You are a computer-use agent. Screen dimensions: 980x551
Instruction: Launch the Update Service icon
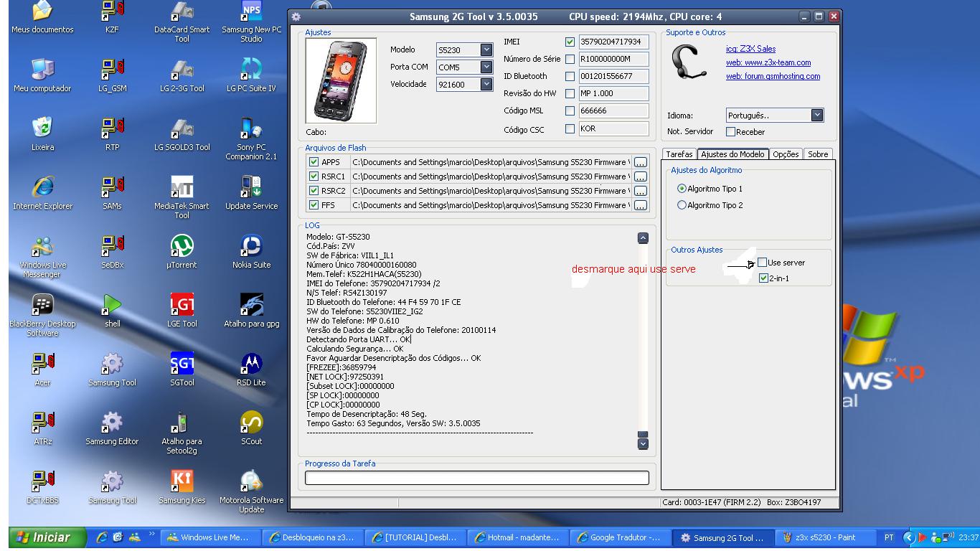click(252, 193)
